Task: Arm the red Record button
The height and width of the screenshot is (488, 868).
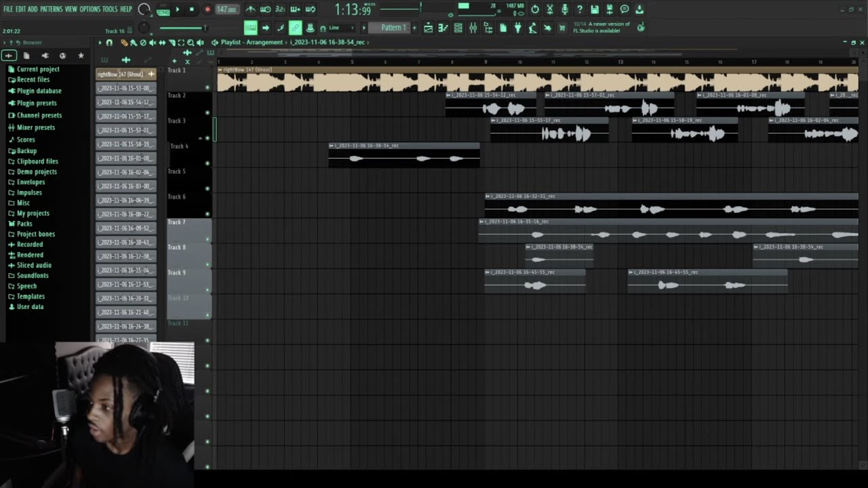Action: tap(208, 9)
